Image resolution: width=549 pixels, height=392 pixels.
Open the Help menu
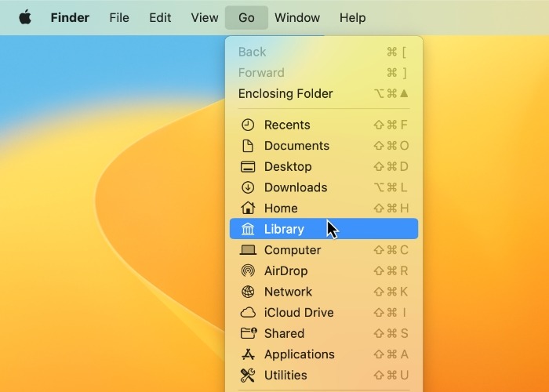point(352,17)
